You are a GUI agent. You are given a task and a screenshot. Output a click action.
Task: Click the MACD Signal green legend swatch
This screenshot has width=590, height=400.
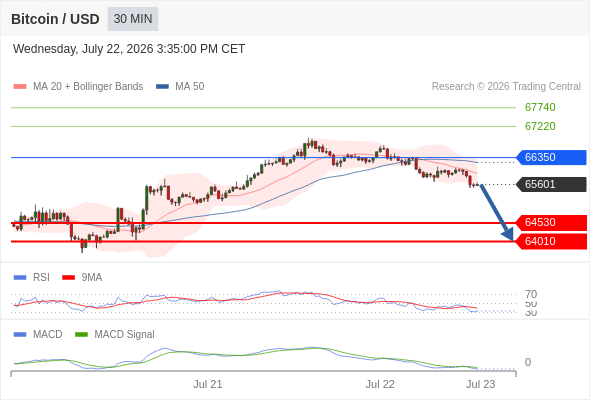pos(81,335)
